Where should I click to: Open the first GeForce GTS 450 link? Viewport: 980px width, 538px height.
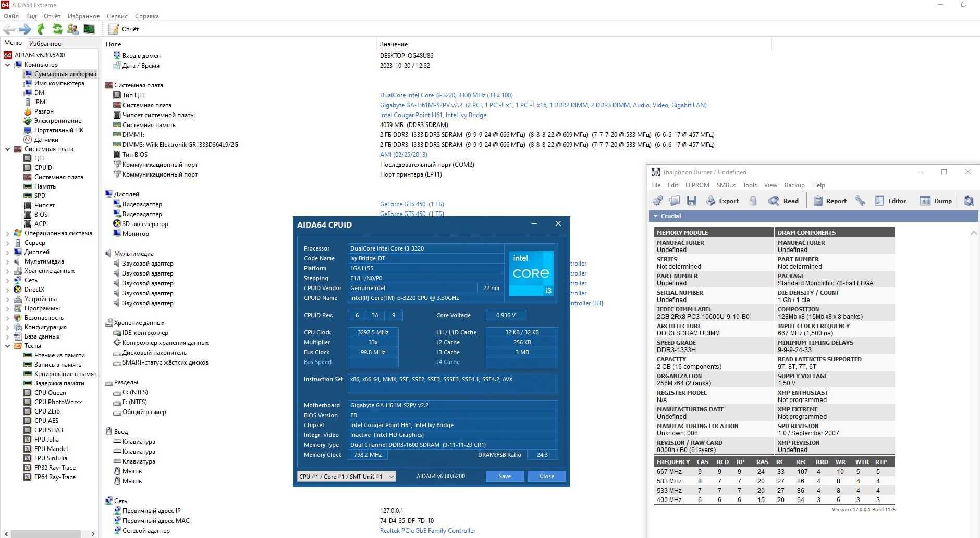point(412,204)
